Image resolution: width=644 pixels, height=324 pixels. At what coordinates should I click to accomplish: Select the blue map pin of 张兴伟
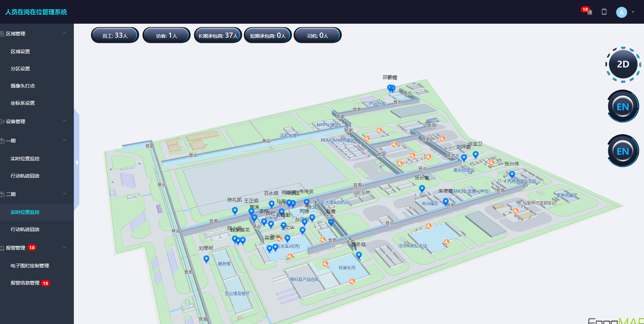tap(512, 174)
